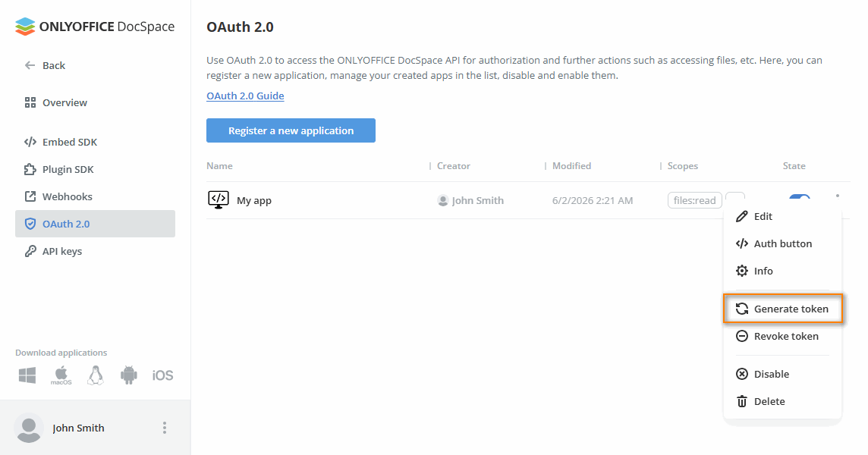Click creator John Smith in app row
The width and height of the screenshot is (868, 455).
click(x=478, y=200)
